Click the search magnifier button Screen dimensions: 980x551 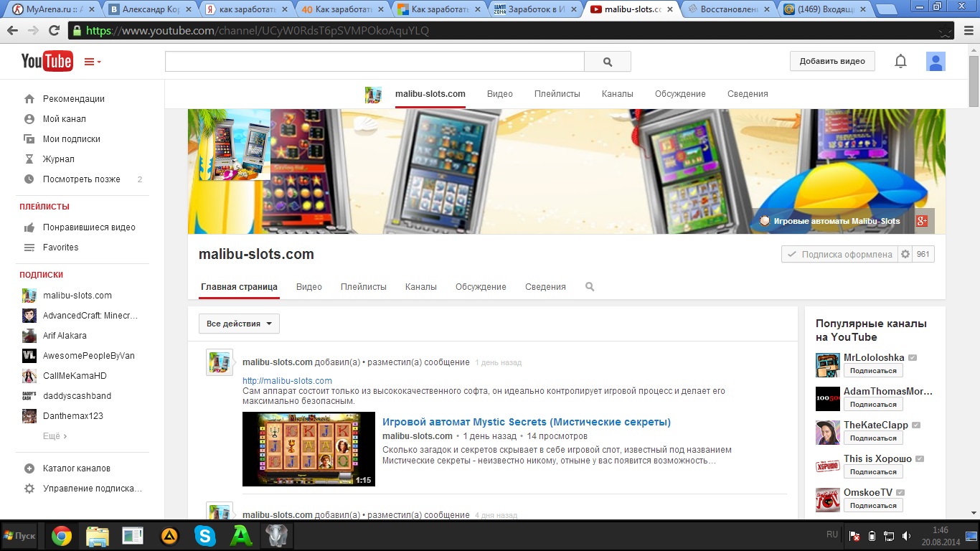(608, 62)
